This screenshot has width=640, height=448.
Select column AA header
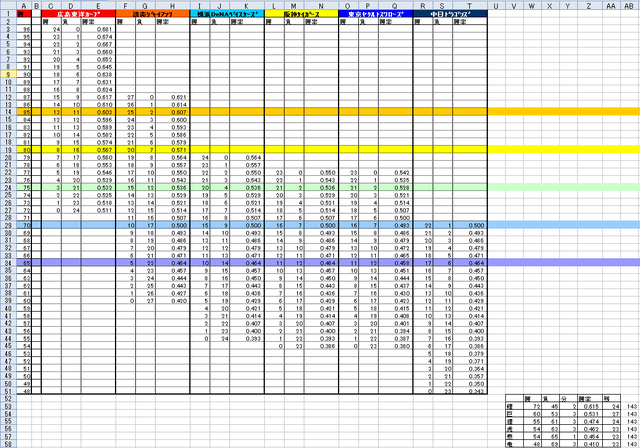610,6
